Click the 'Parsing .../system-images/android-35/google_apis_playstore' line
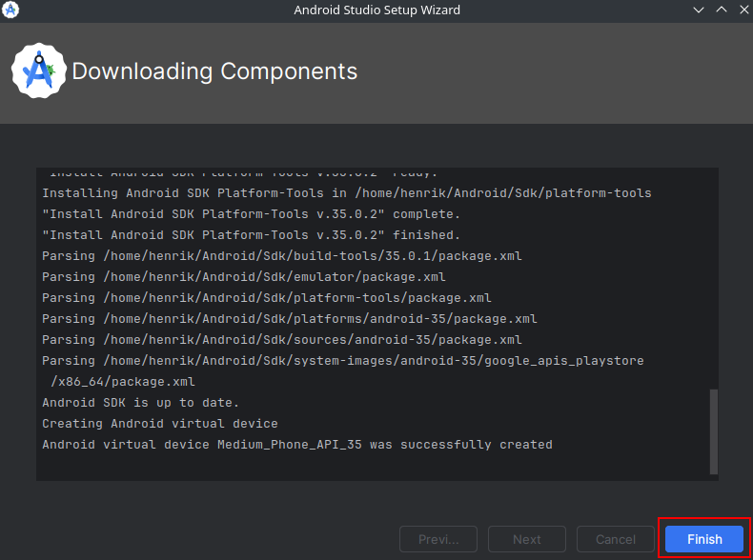Screen dimensions: 753x560 point(343,361)
